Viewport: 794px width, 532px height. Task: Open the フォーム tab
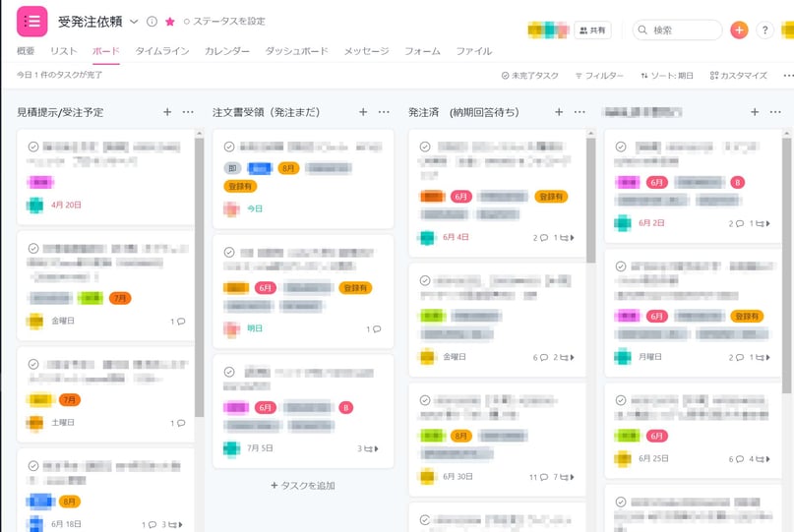tap(422, 51)
